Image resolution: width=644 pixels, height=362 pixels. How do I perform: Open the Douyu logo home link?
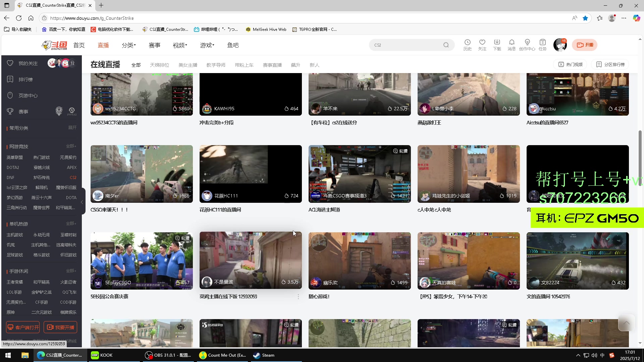[x=54, y=45]
